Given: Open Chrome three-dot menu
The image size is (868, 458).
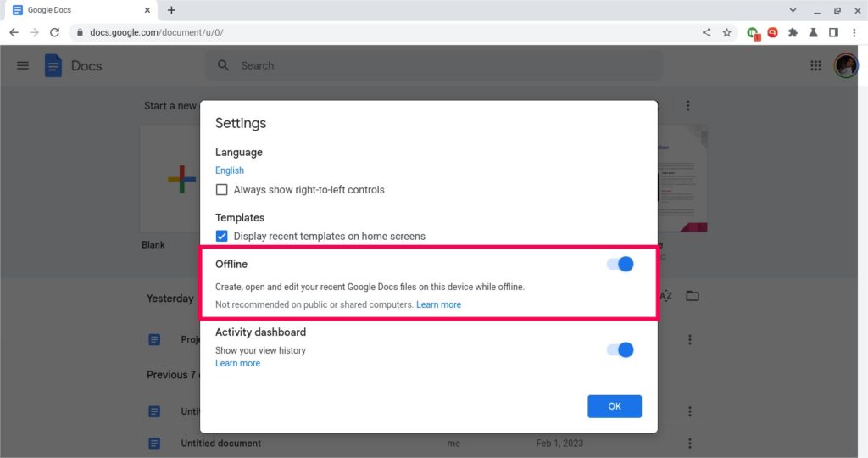Looking at the screenshot, I should coord(854,32).
